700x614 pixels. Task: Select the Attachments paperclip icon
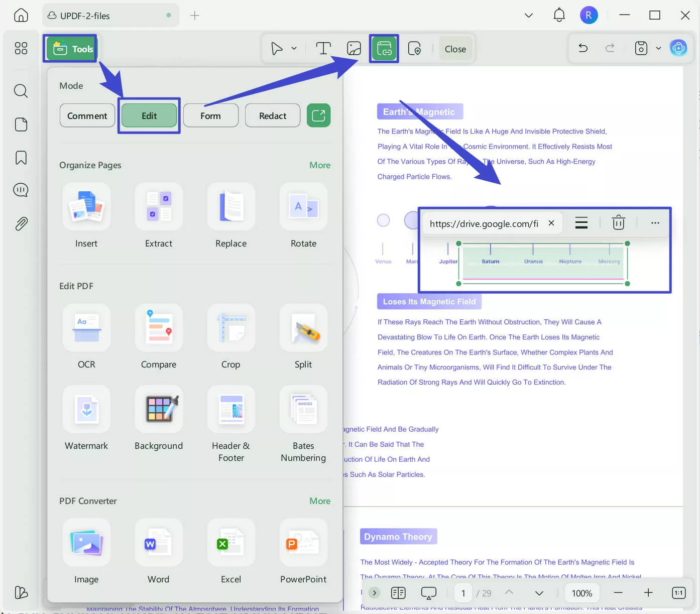[21, 224]
